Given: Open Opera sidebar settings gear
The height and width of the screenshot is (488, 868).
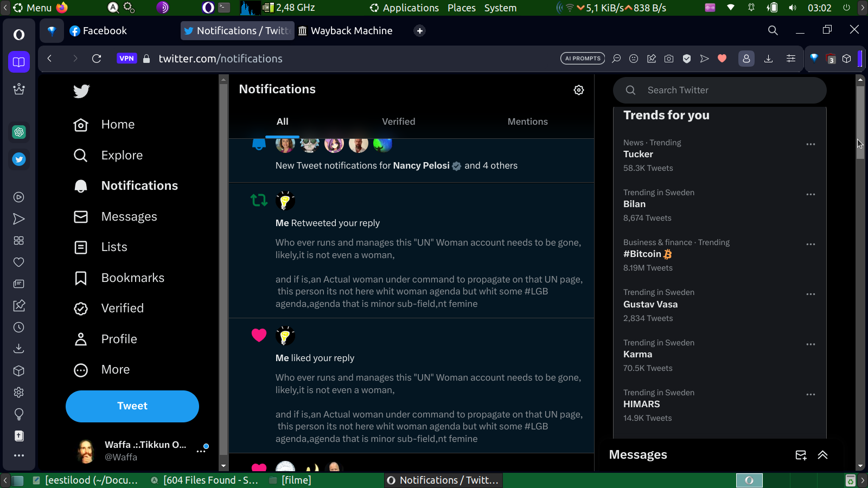Looking at the screenshot, I should point(19,392).
